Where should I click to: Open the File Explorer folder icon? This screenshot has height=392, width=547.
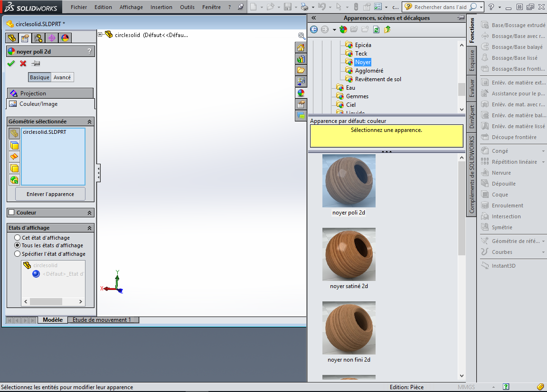pos(301,70)
